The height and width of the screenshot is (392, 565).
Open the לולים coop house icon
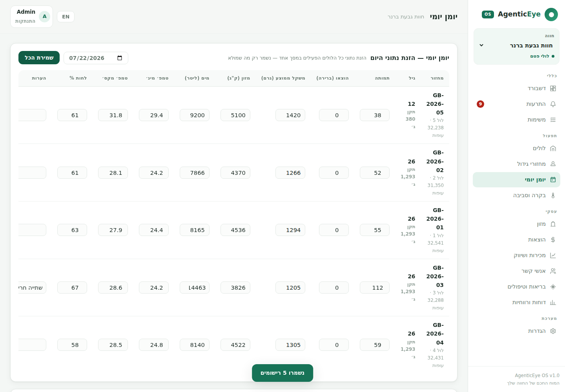[x=553, y=149]
